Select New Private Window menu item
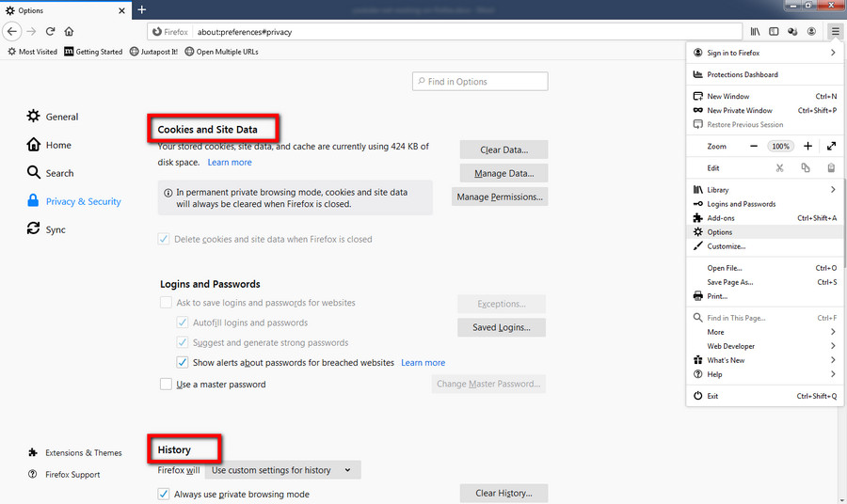The height and width of the screenshot is (504, 847). pyautogui.click(x=765, y=110)
